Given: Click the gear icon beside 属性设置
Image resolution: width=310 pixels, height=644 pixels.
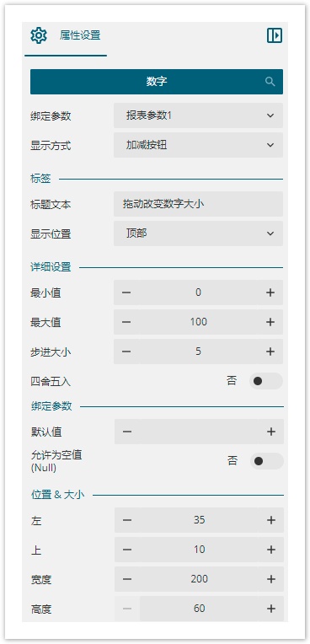Looking at the screenshot, I should pyautogui.click(x=39, y=35).
